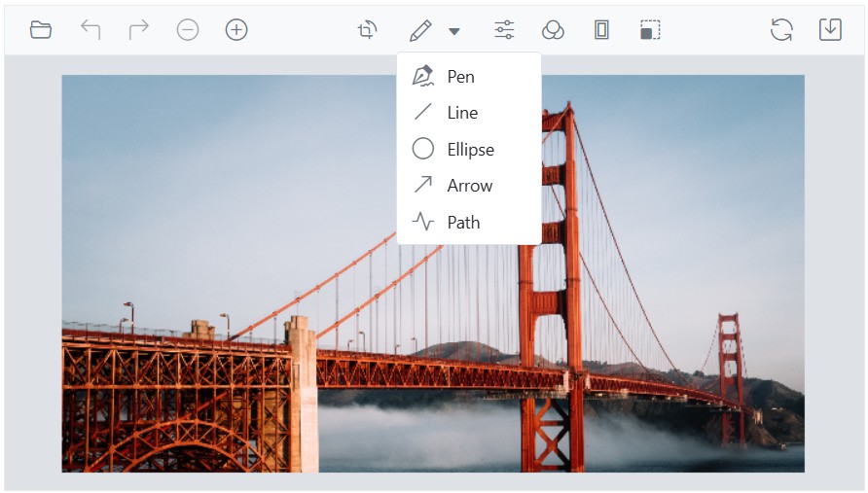Save the image with download icon
Viewport: 868px width, 493px height.
[x=830, y=30]
